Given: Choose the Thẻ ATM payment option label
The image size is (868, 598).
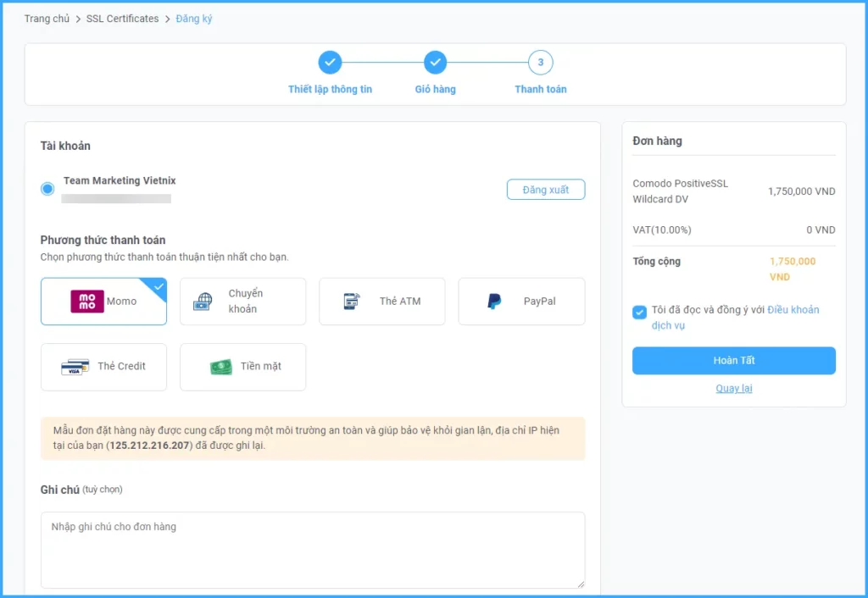Looking at the screenshot, I should (400, 302).
